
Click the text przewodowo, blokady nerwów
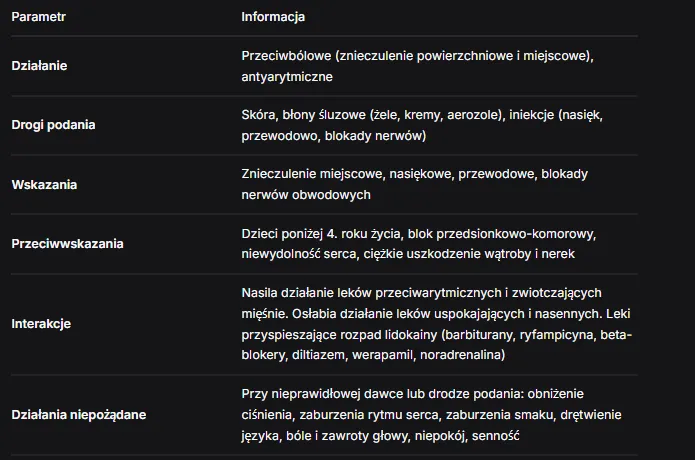tap(334, 136)
